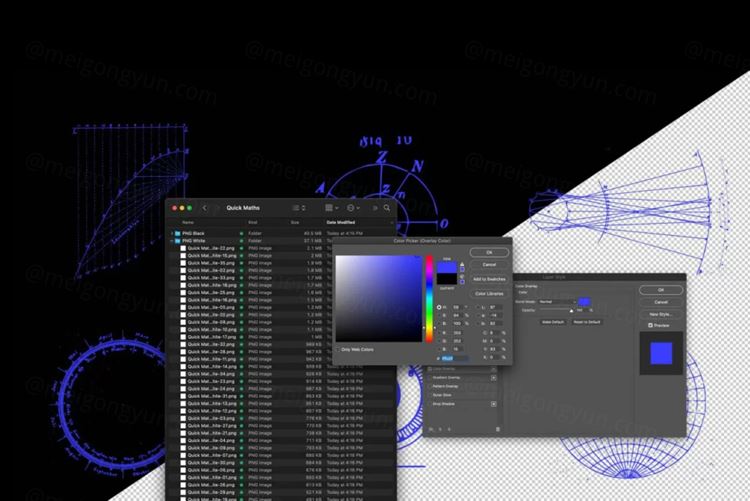Screen dimensions: 750x501
Task: Click the fx icon at Layer Style bottom
Action: 431,429
